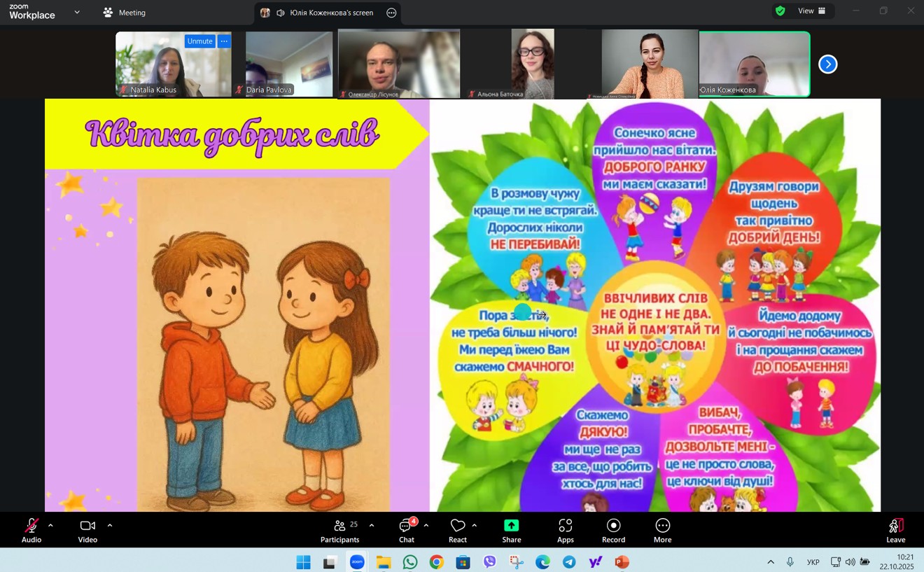Open screen share options next to Юлія Коженкова's screen
Viewport: 924px width, 572px height.
[x=391, y=13]
